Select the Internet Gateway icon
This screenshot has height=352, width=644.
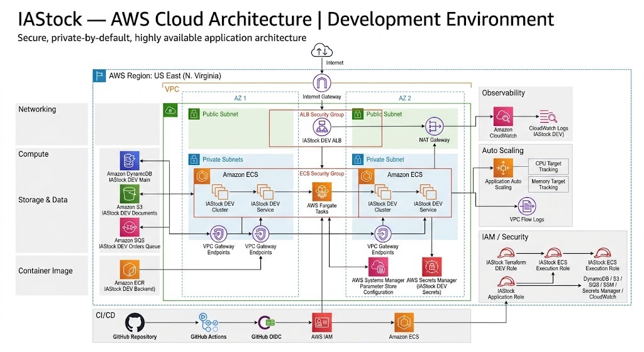(x=321, y=83)
